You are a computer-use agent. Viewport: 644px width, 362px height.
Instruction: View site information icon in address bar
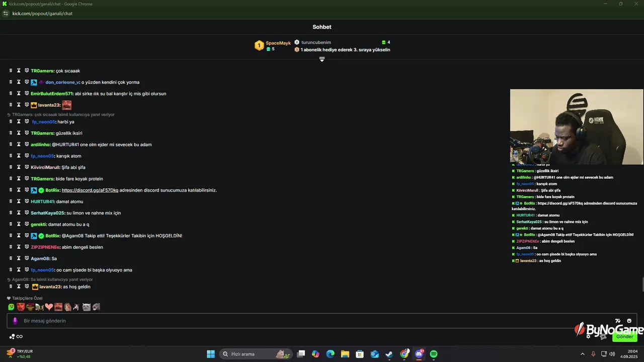6,14
